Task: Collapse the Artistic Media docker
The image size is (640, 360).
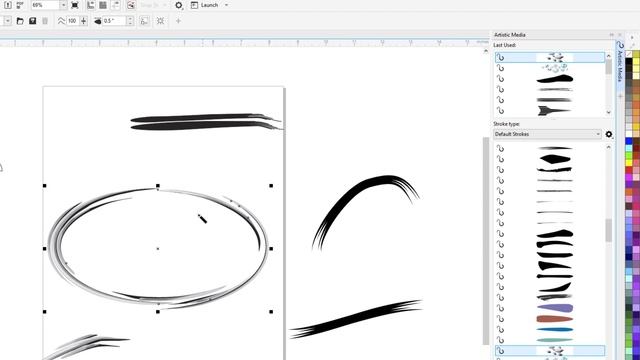Action: (x=611, y=35)
